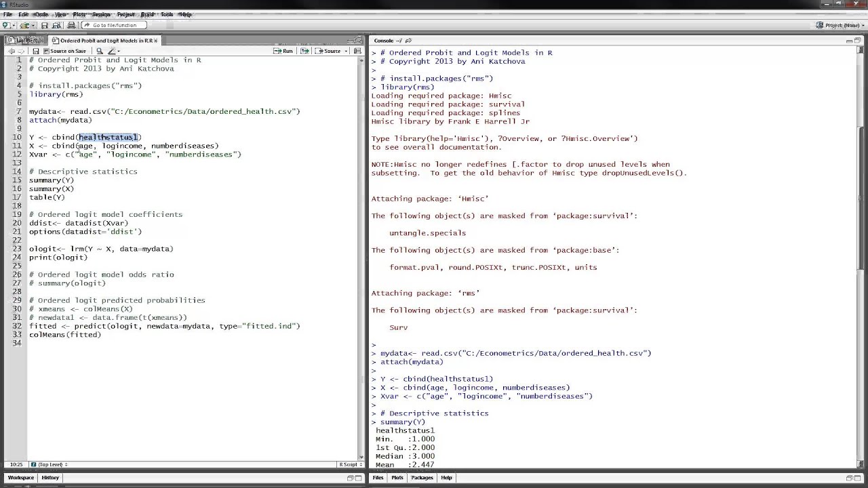Open the File menu
This screenshot has height=488, width=868.
coord(7,14)
